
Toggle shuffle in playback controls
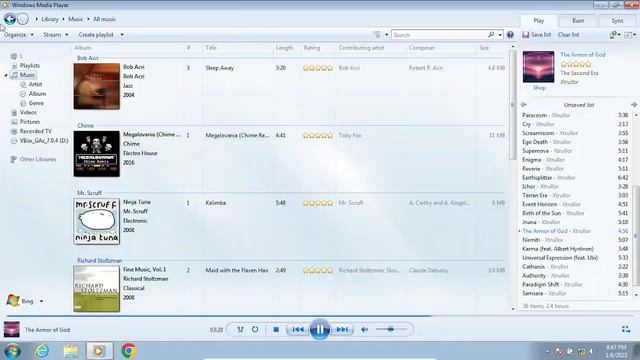click(240, 329)
